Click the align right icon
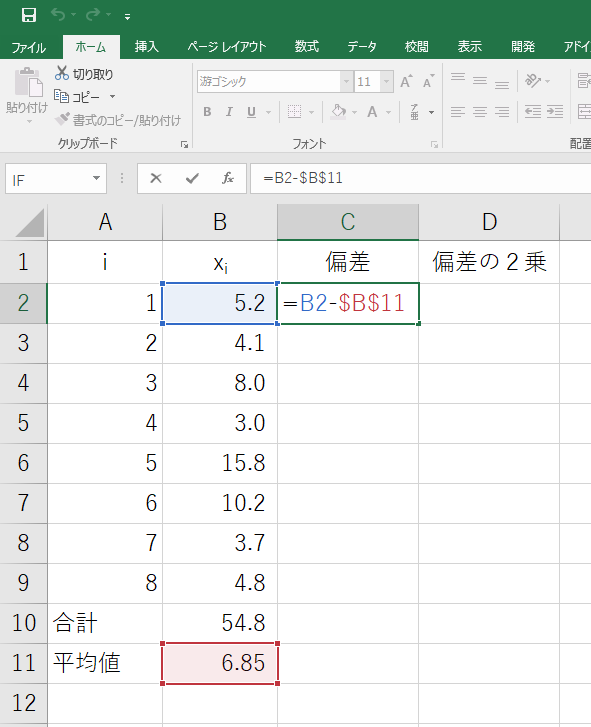The width and height of the screenshot is (591, 727). click(502, 112)
